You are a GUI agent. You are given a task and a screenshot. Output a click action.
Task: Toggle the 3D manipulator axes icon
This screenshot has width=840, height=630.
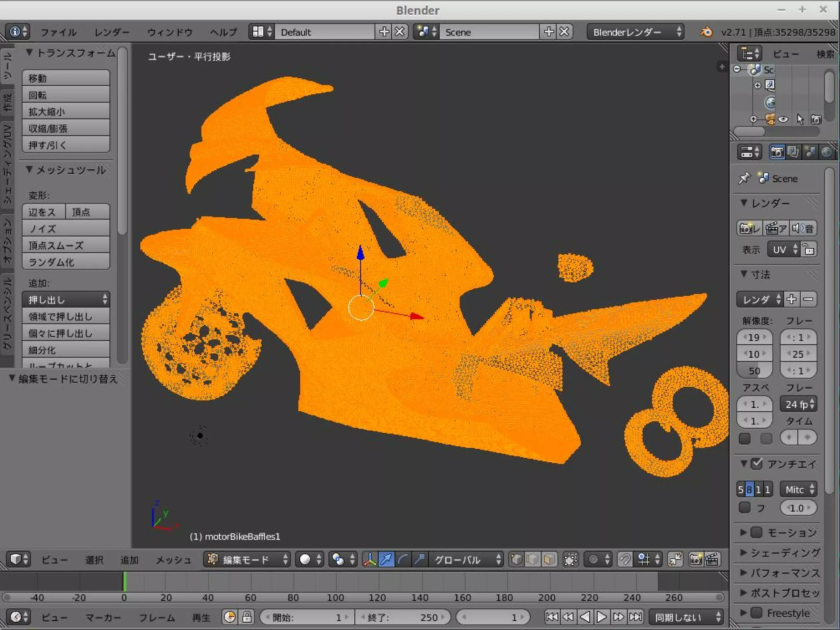click(370, 559)
